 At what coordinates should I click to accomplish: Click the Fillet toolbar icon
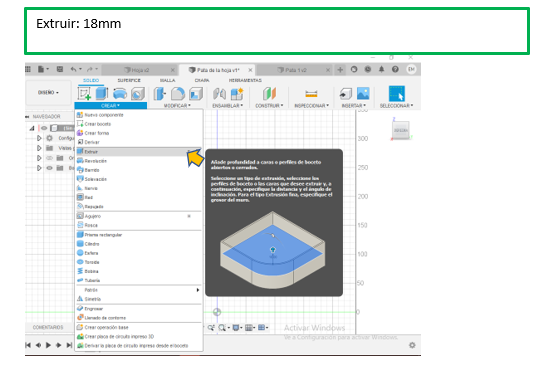(x=178, y=94)
